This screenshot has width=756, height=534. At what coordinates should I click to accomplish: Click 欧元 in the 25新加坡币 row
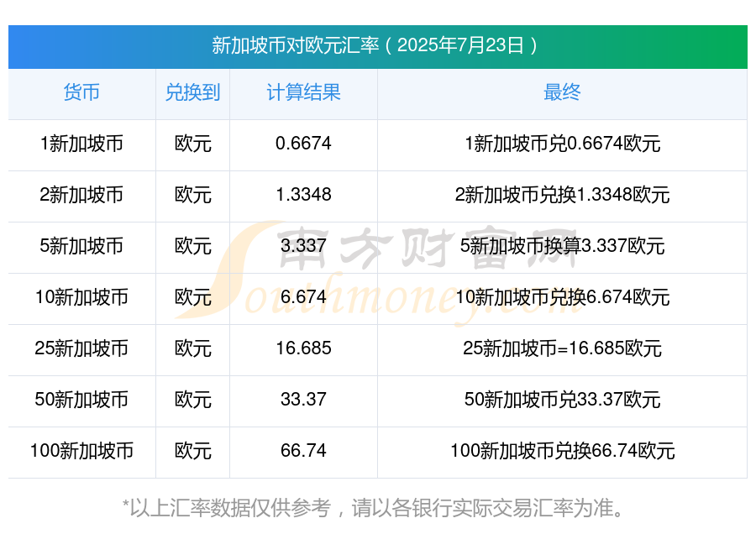click(x=192, y=348)
